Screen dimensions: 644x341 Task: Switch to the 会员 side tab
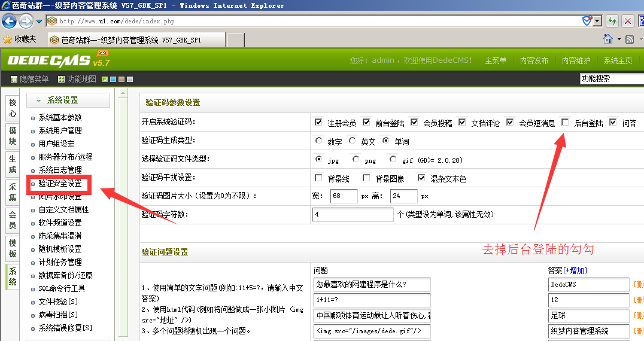click(x=13, y=220)
